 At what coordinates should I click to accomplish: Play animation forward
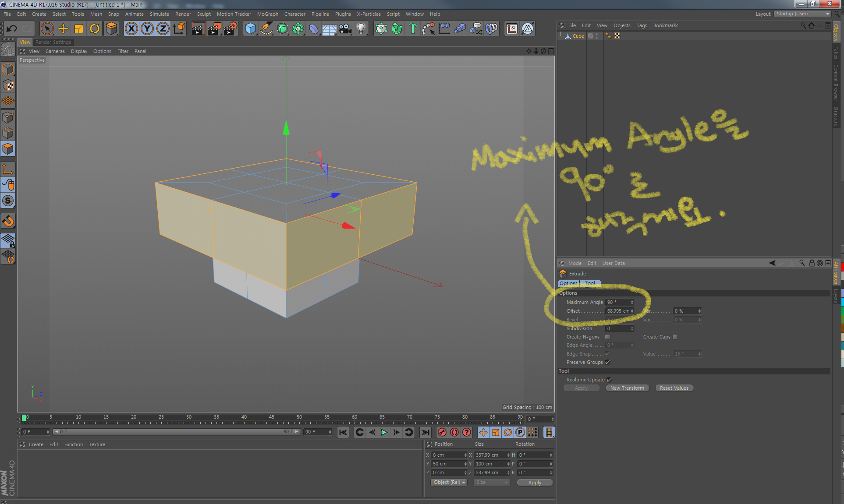coord(384,432)
